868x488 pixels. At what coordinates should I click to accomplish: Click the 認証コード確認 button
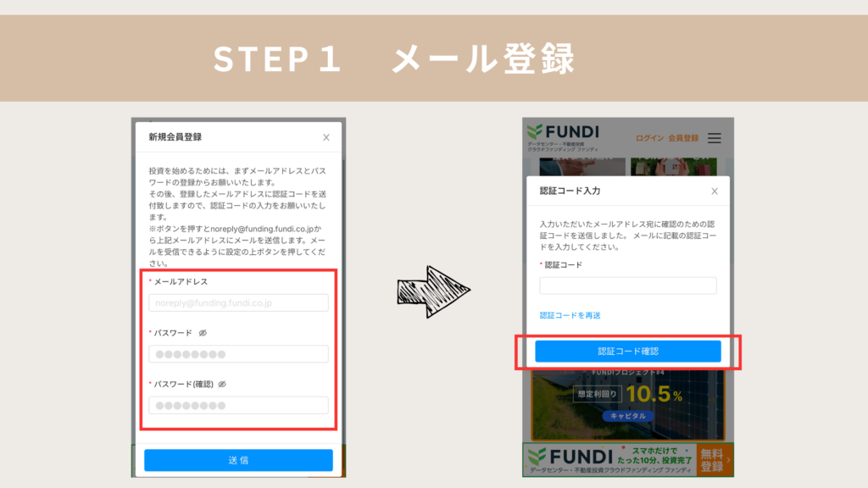coord(628,352)
